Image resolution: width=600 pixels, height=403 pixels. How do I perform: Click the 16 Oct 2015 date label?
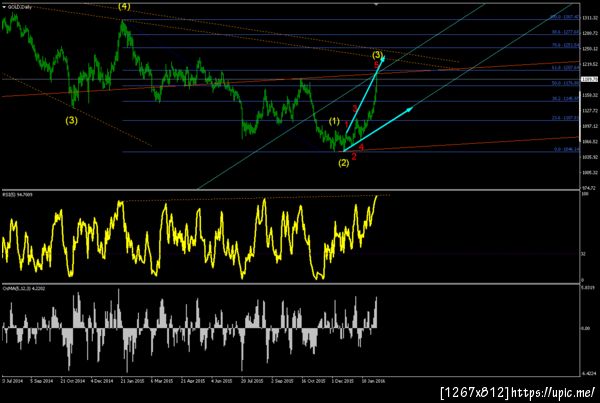(312, 381)
